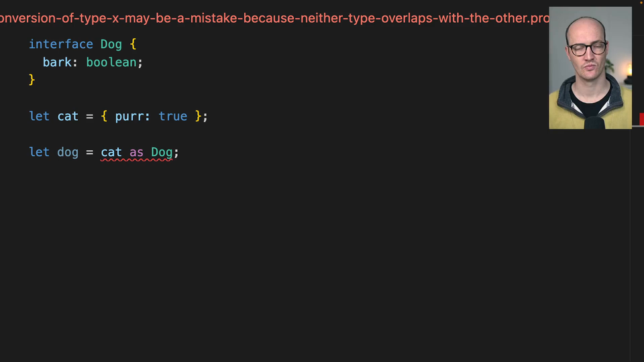This screenshot has width=644, height=362.
Task: Click the 'let' keyword before cat
Action: coord(39,116)
